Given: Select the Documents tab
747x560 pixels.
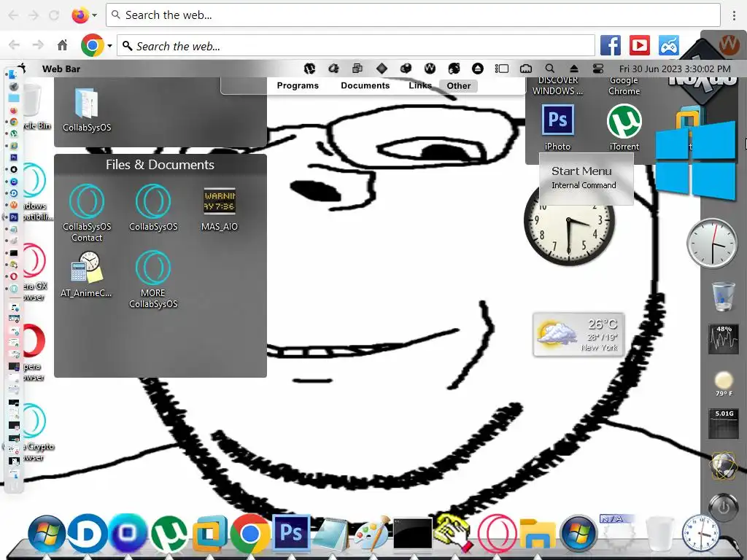Looking at the screenshot, I should [x=365, y=86].
